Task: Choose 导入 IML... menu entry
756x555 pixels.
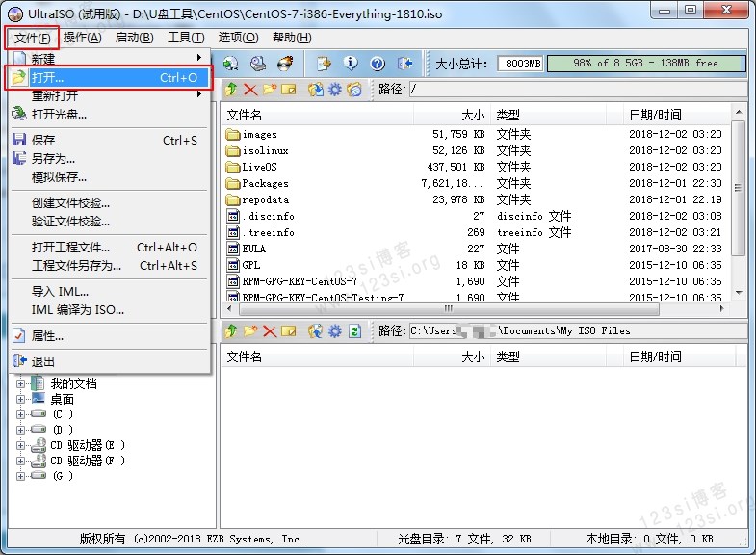Action: click(x=110, y=292)
